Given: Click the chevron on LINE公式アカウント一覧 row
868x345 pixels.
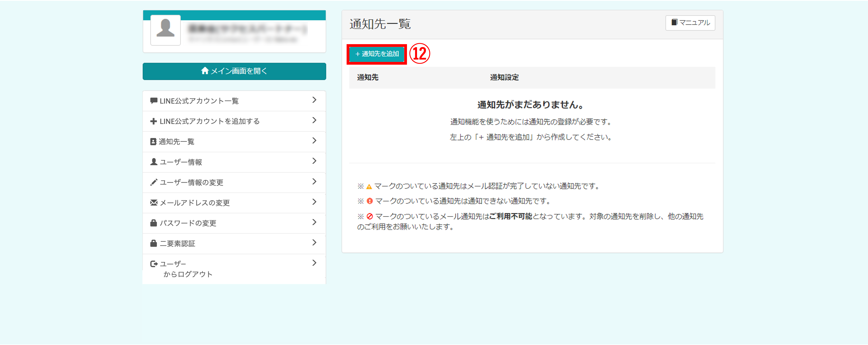Looking at the screenshot, I should [314, 100].
